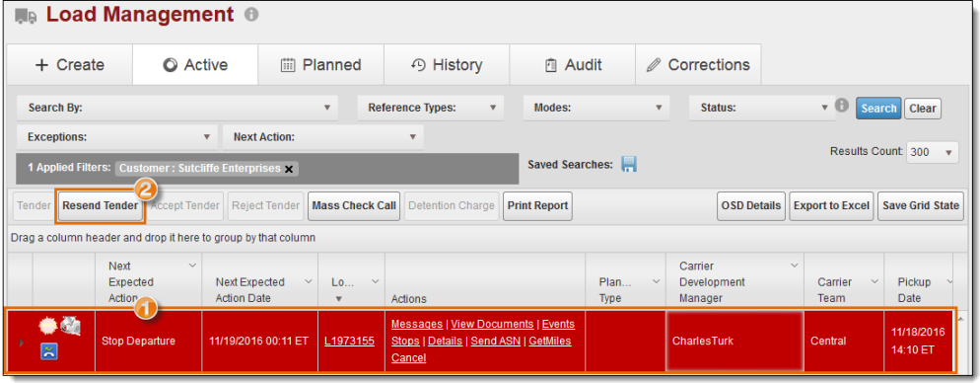Screen dimensions: 980x383
Task: Expand the row detail arrow for load L1973155
Action: pos(23,343)
